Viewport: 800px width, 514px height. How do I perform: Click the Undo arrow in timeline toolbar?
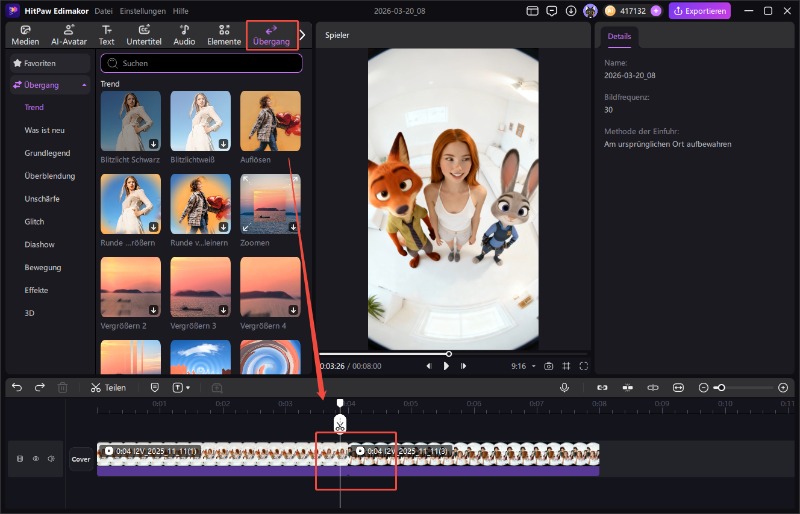(x=17, y=387)
